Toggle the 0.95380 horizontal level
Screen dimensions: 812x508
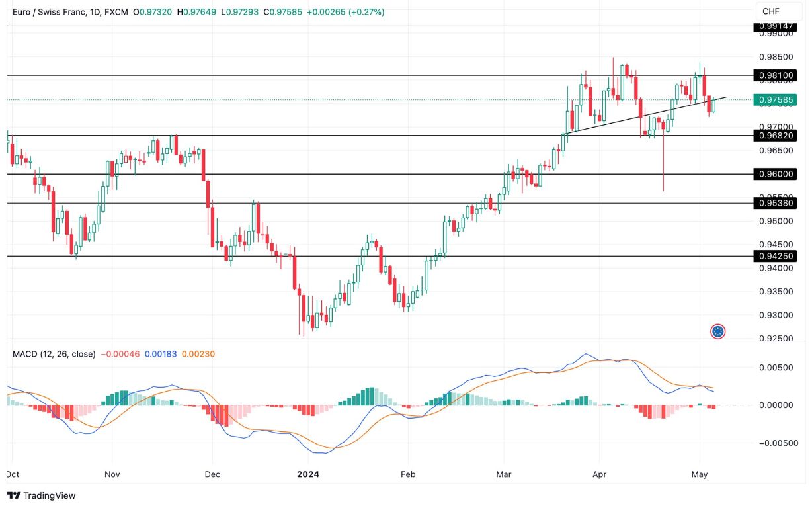coord(776,204)
